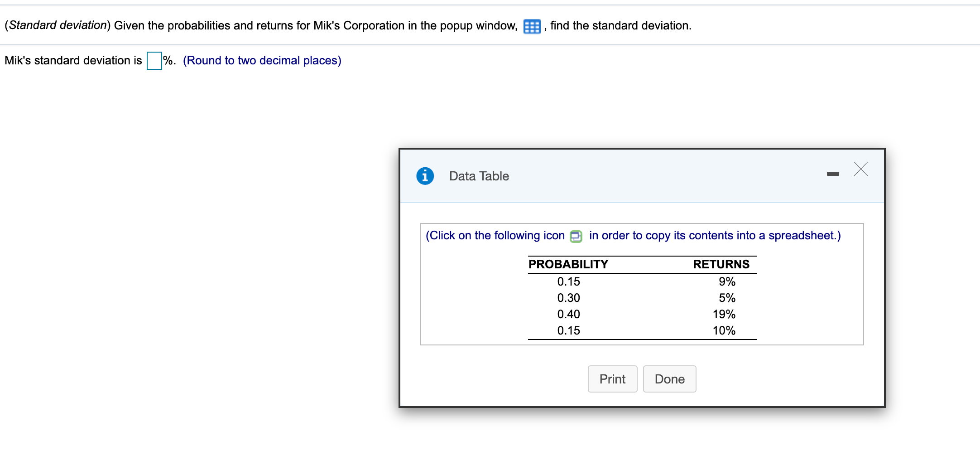This screenshot has width=980, height=456.
Task: Click the 10% returns cell
Action: click(725, 330)
